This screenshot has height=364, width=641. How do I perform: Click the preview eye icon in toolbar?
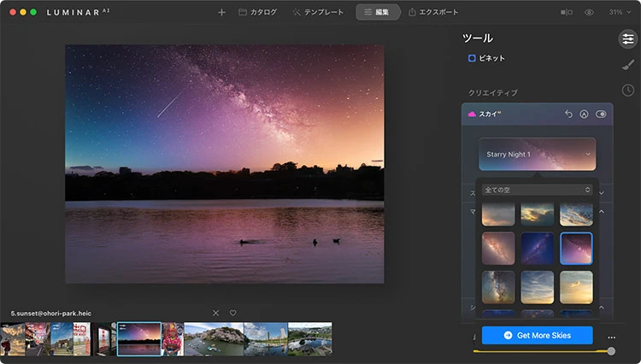589,13
